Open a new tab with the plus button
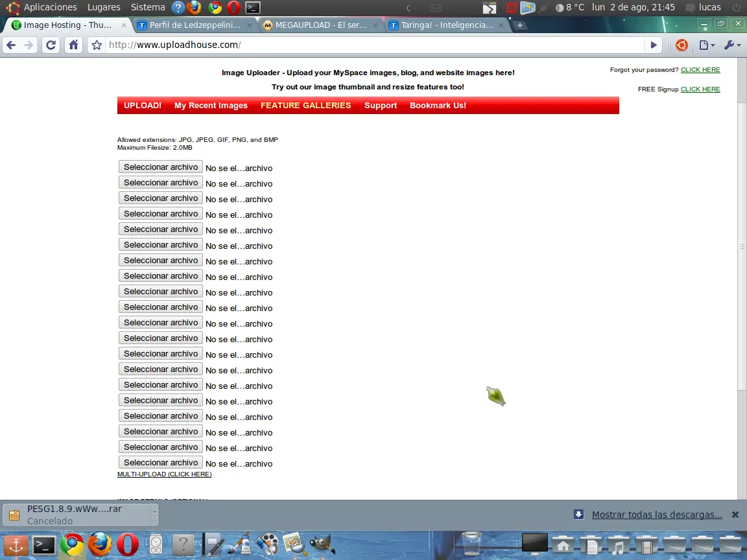The height and width of the screenshot is (560, 747). (x=520, y=25)
